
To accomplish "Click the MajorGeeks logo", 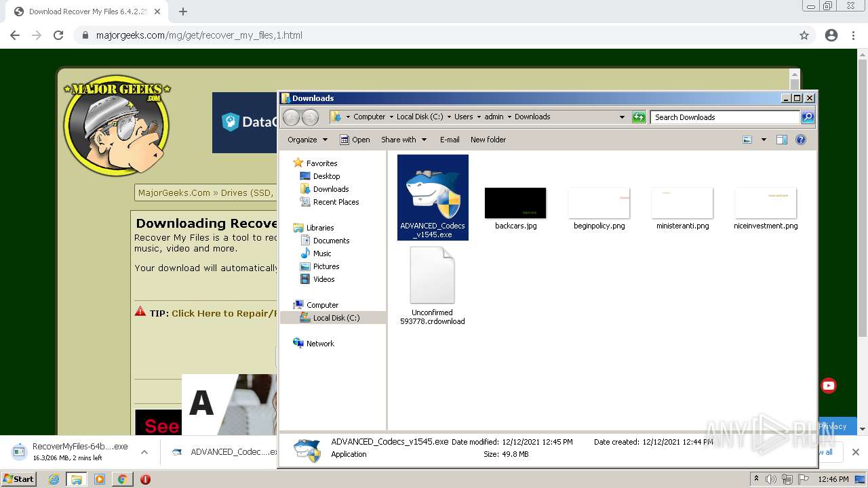I will click(117, 125).
